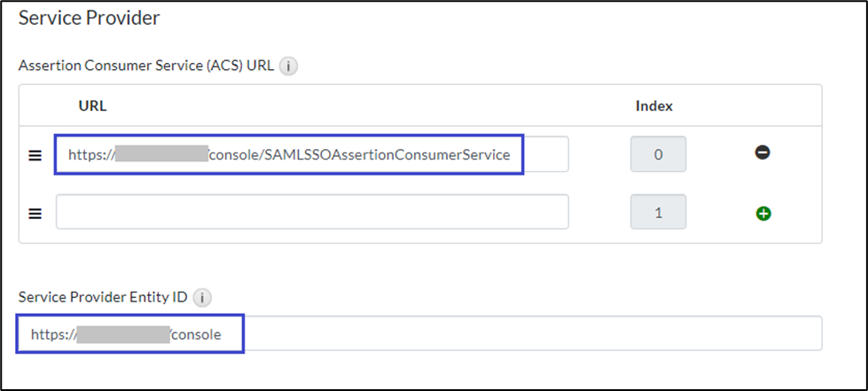
Task: Click the URL column header
Action: tap(92, 106)
